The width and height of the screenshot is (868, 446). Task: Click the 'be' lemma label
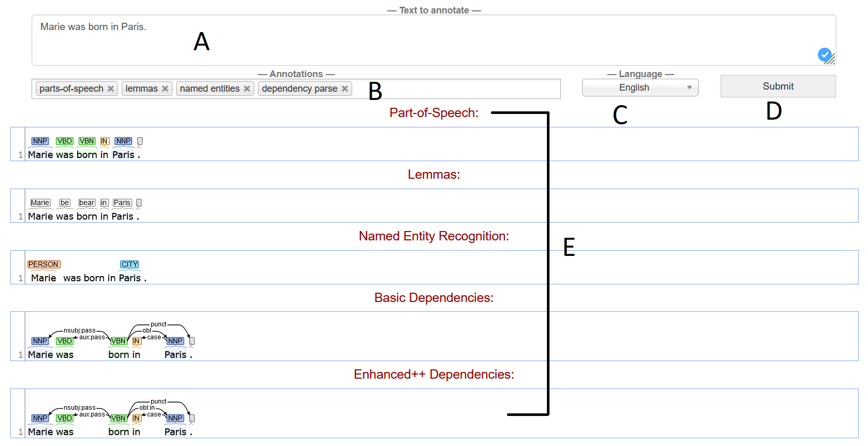click(65, 203)
